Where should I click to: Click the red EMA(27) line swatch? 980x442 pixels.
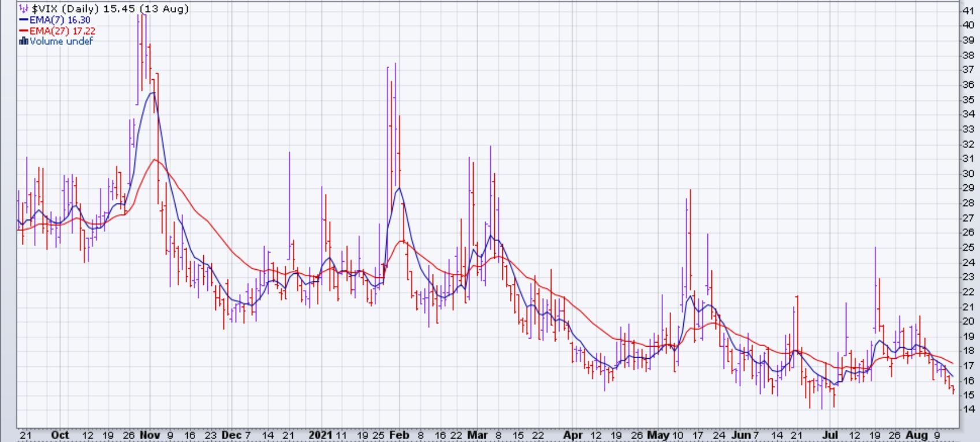point(24,31)
